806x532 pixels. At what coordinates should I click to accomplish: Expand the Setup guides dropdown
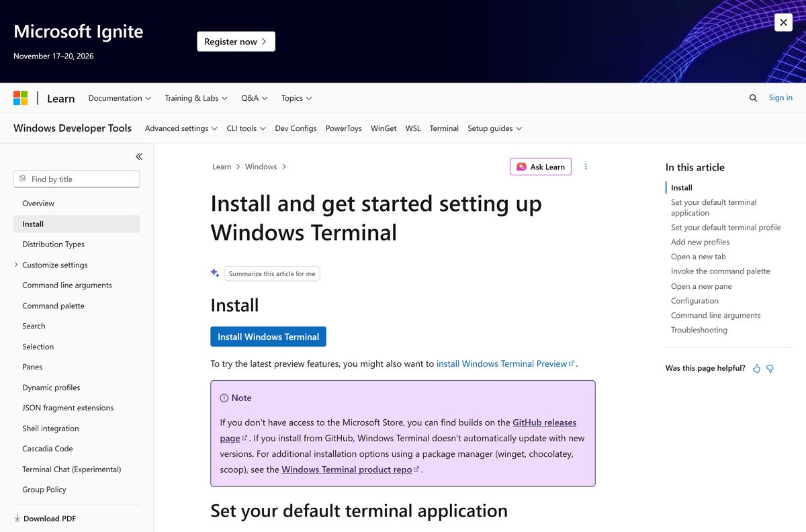click(x=495, y=128)
